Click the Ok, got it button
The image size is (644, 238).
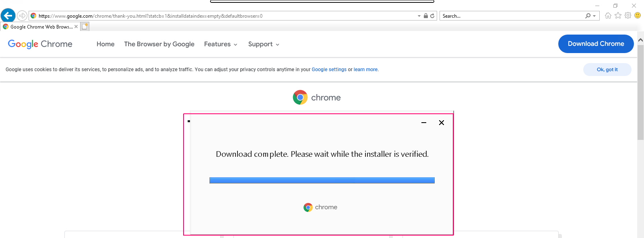click(x=607, y=70)
